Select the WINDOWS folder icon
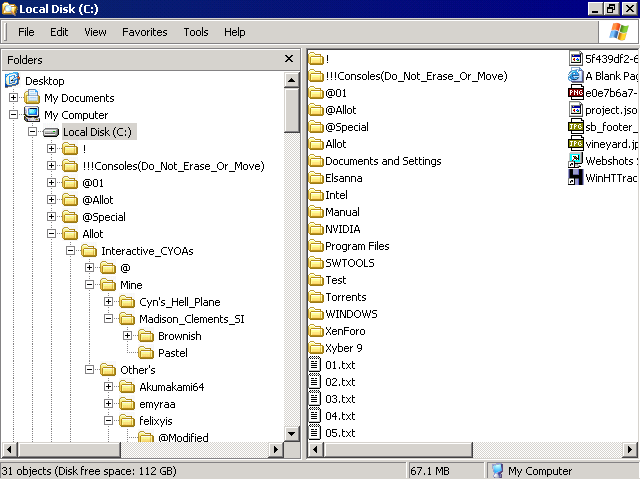This screenshot has width=640, height=480. 316,314
